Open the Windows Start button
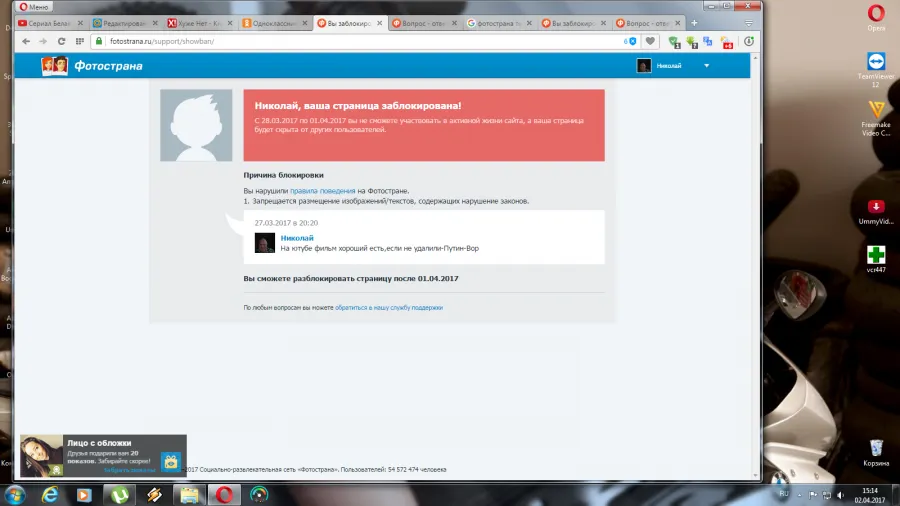Viewport: 900px width, 506px height. point(14,495)
